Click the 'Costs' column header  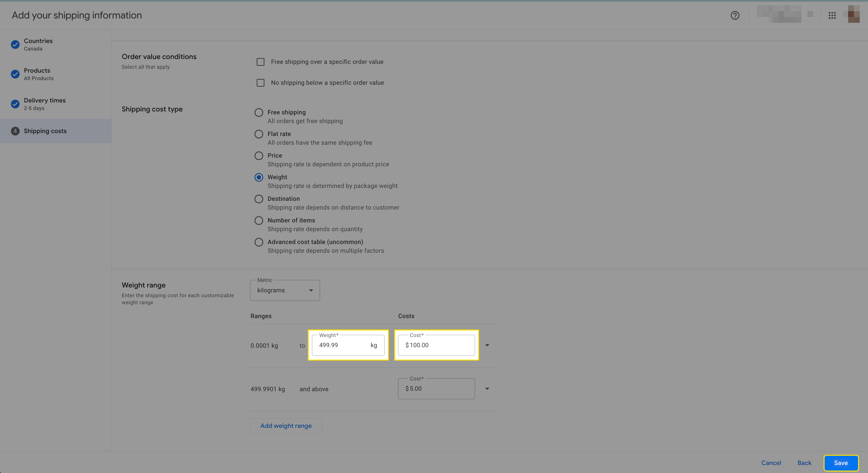tap(406, 316)
